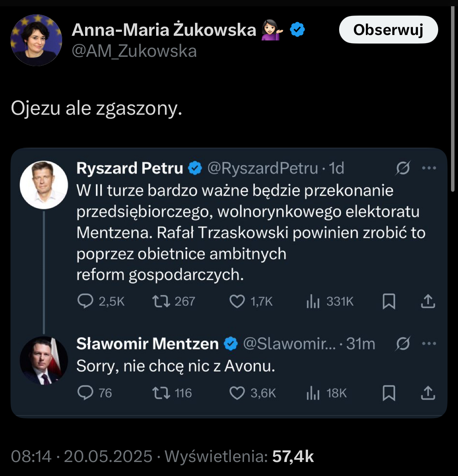Screen dimensions: 458x476
Task: Open Ryszard Petru's avatar
Action: coord(44,185)
